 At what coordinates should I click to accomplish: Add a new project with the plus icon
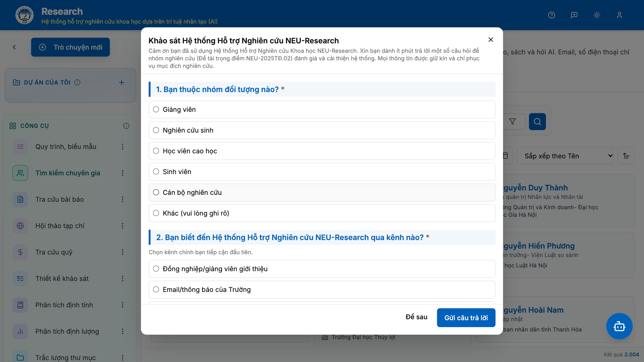click(122, 83)
